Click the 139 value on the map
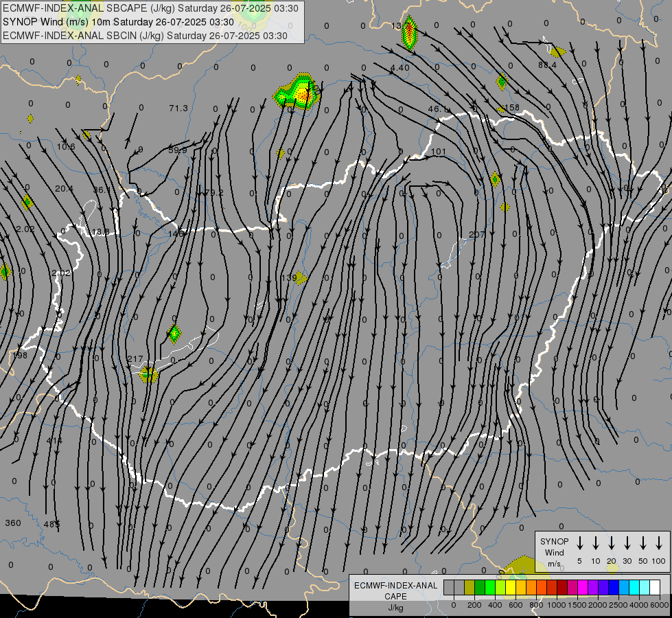 [x=289, y=277]
